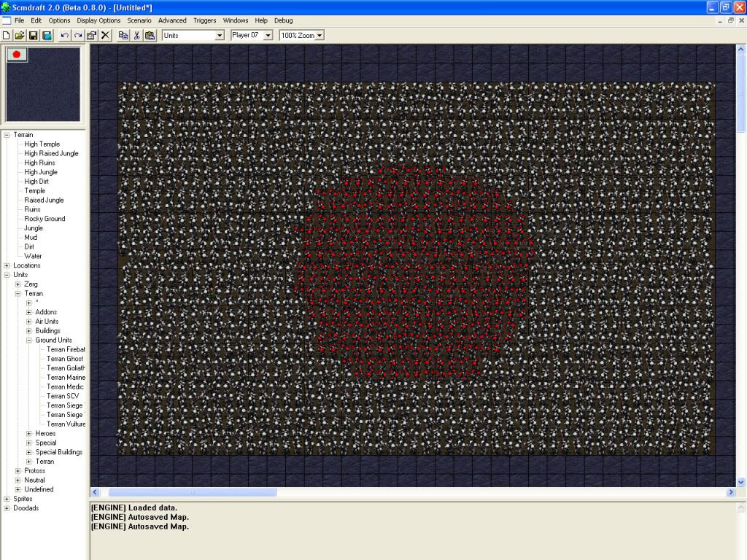The image size is (747, 560).
Task: Click the second 'Autosaved Map.' log line
Action: pyautogui.click(x=140, y=526)
